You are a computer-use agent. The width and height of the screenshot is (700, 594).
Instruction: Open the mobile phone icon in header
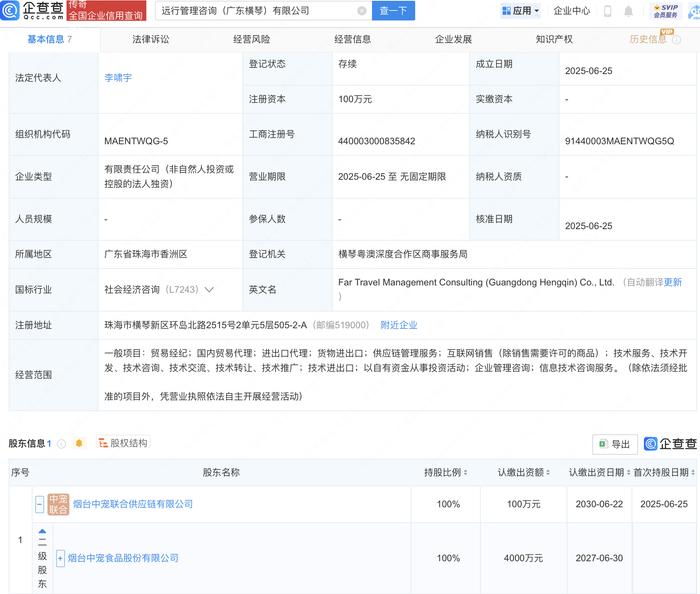pyautogui.click(x=607, y=11)
